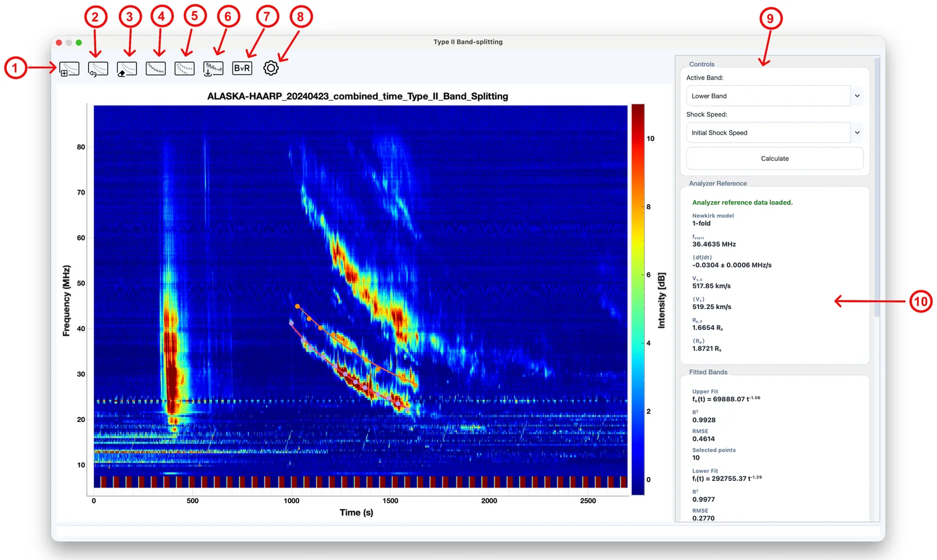Click the upper fit equation 69888.07

pos(726,398)
